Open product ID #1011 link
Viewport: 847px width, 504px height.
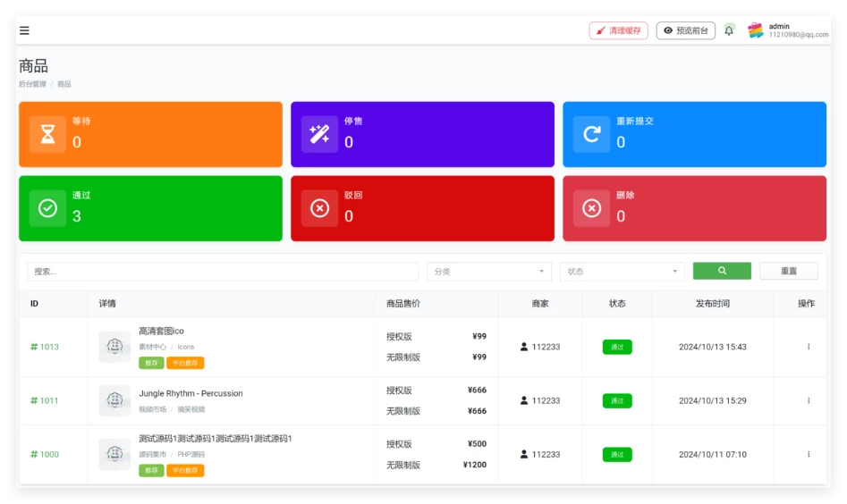pos(45,400)
